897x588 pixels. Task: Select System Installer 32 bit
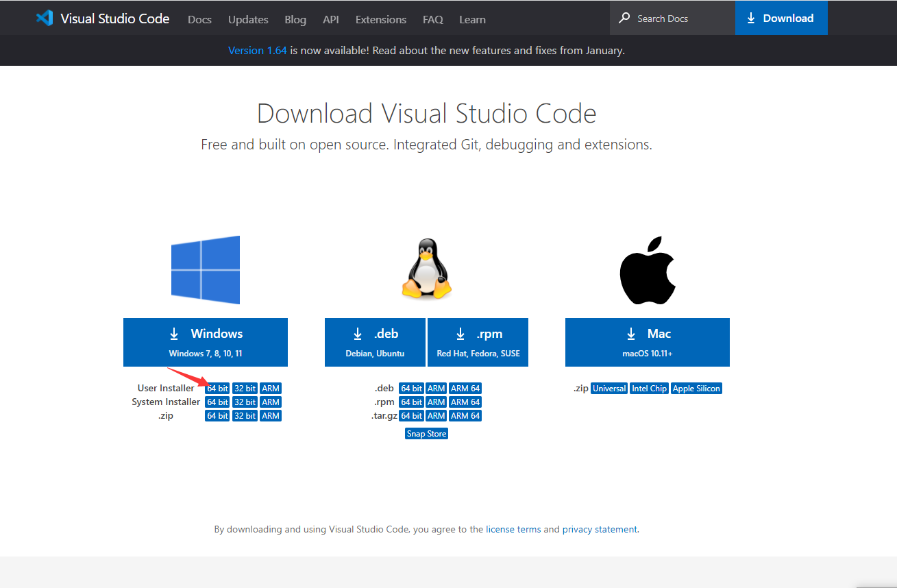click(245, 402)
